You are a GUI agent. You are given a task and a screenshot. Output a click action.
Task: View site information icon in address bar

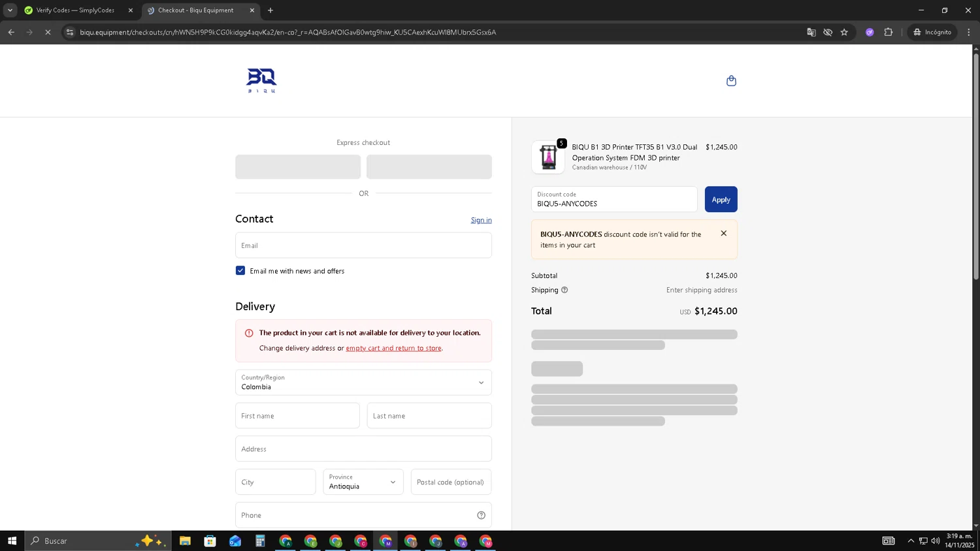70,32
